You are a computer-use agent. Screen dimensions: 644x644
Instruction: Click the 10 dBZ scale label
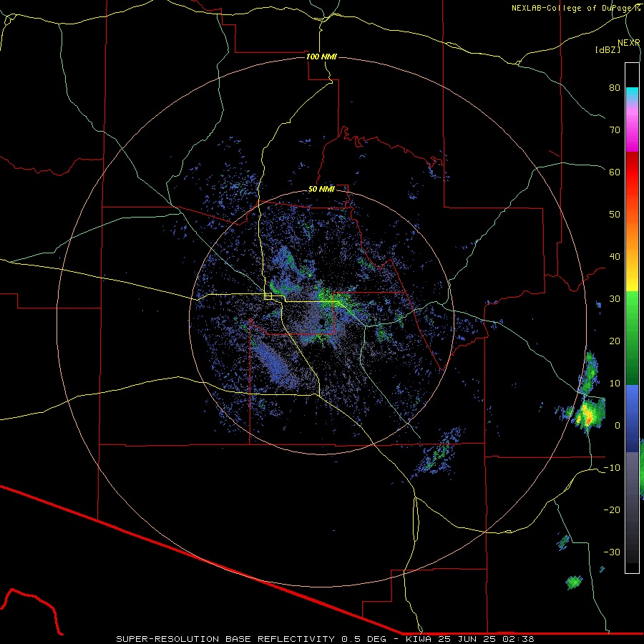coord(615,384)
